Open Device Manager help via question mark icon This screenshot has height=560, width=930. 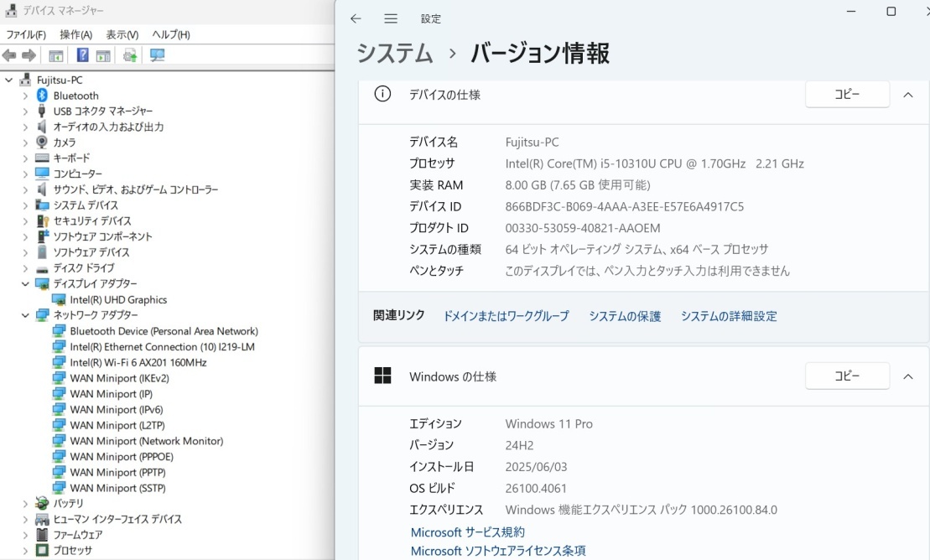click(x=82, y=55)
